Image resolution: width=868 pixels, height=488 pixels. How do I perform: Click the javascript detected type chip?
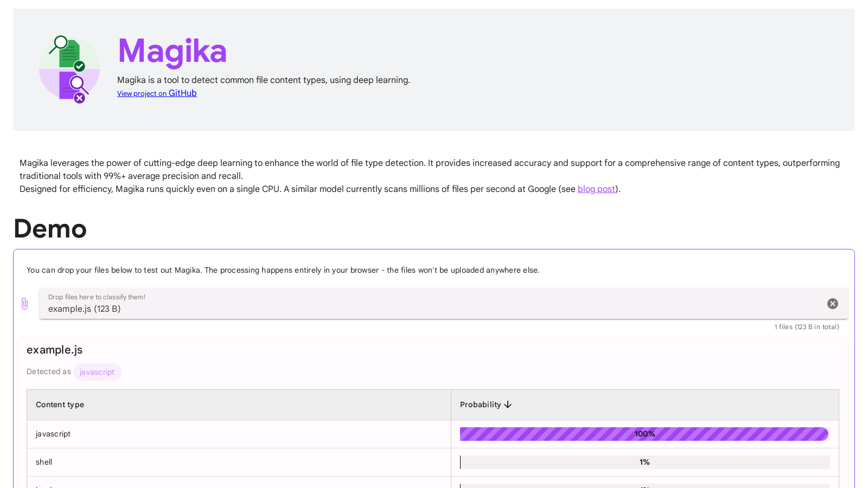(x=97, y=372)
